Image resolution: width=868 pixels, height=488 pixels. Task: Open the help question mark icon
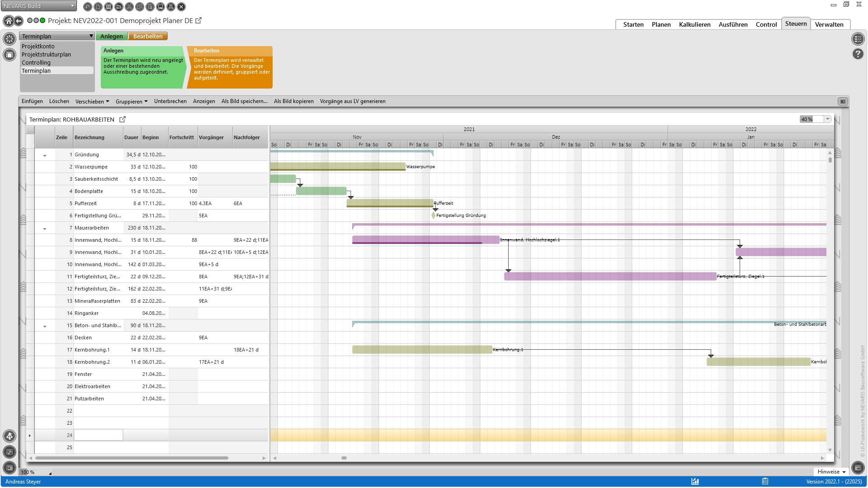(858, 54)
